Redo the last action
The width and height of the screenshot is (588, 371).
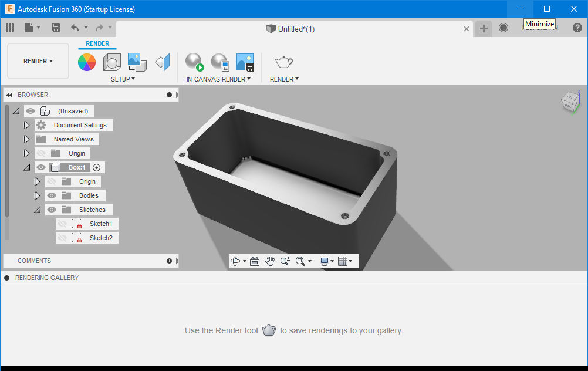pos(99,28)
